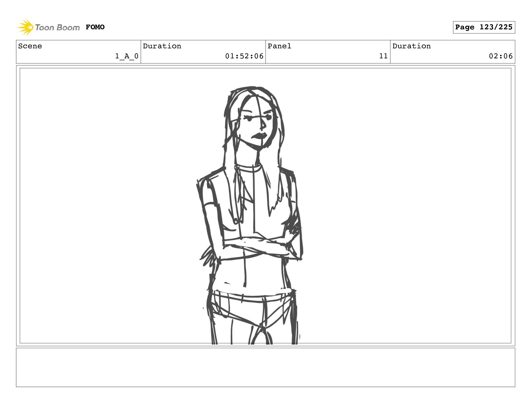Click the scene duration 01:52:06

point(244,56)
